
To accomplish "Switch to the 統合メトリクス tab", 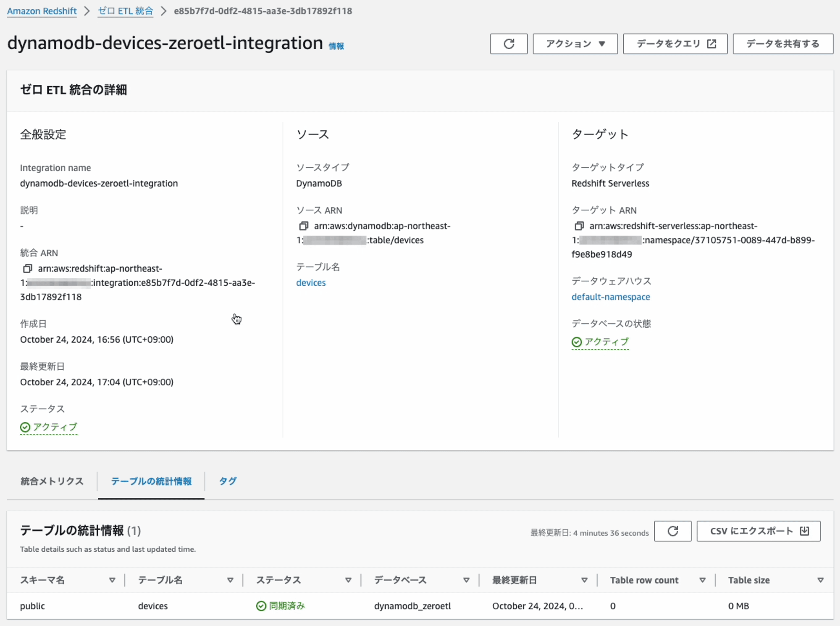I will (x=52, y=481).
